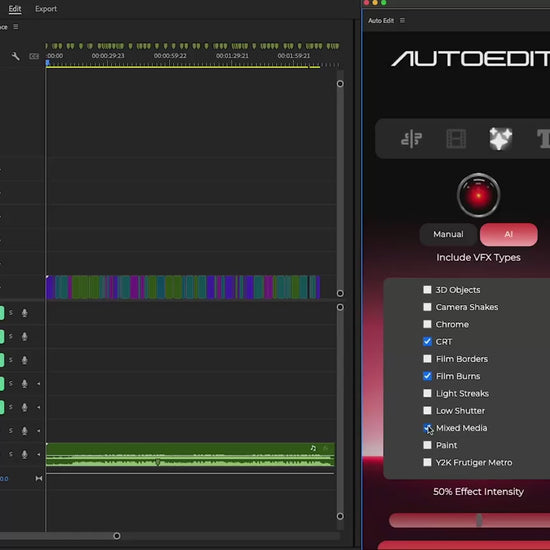Click the 50% Effect Intensity label

478,491
